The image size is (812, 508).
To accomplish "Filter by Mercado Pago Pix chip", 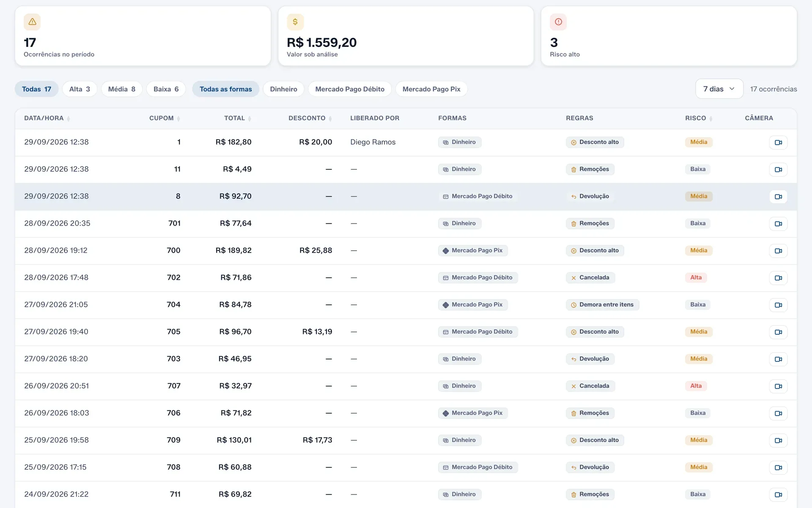I will point(431,89).
